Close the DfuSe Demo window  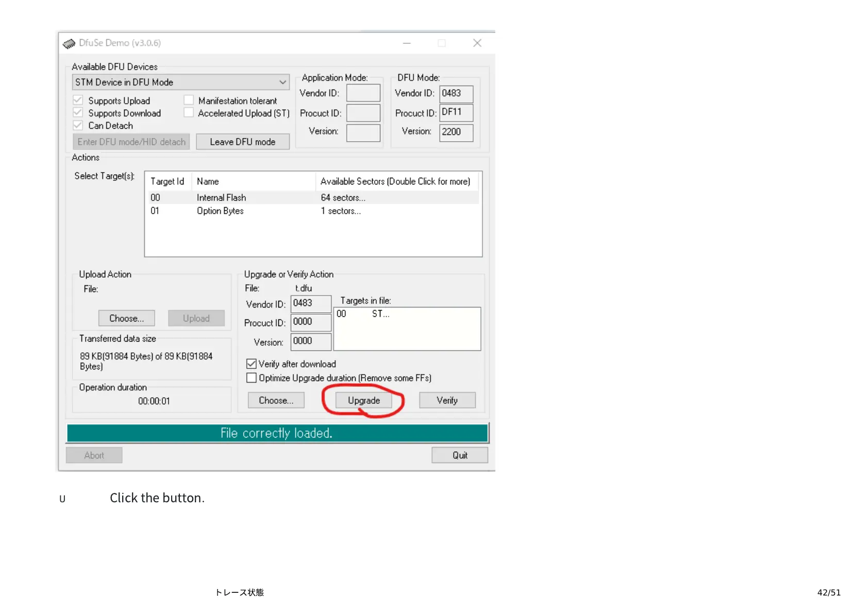point(477,43)
